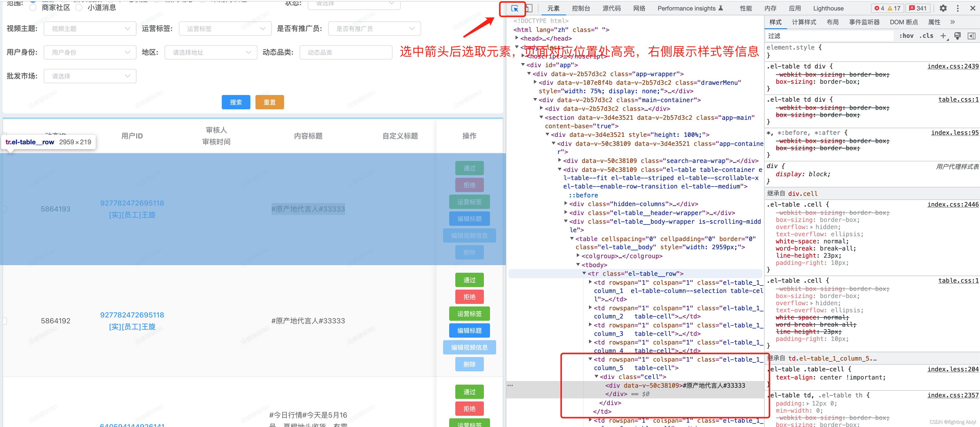This screenshot has height=427, width=980.
Task: Add a new style rule with plus icon
Action: click(x=944, y=36)
